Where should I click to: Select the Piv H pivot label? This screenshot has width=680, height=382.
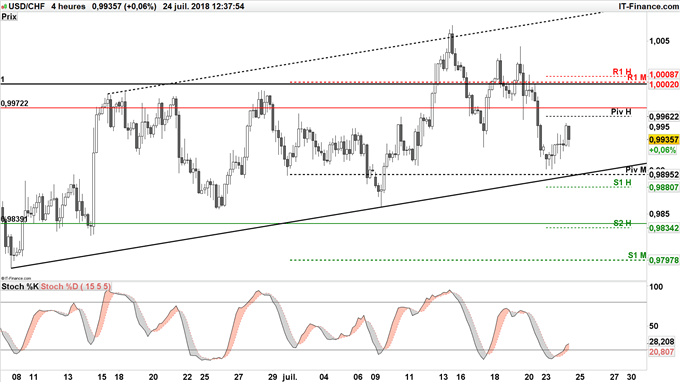coord(621,112)
